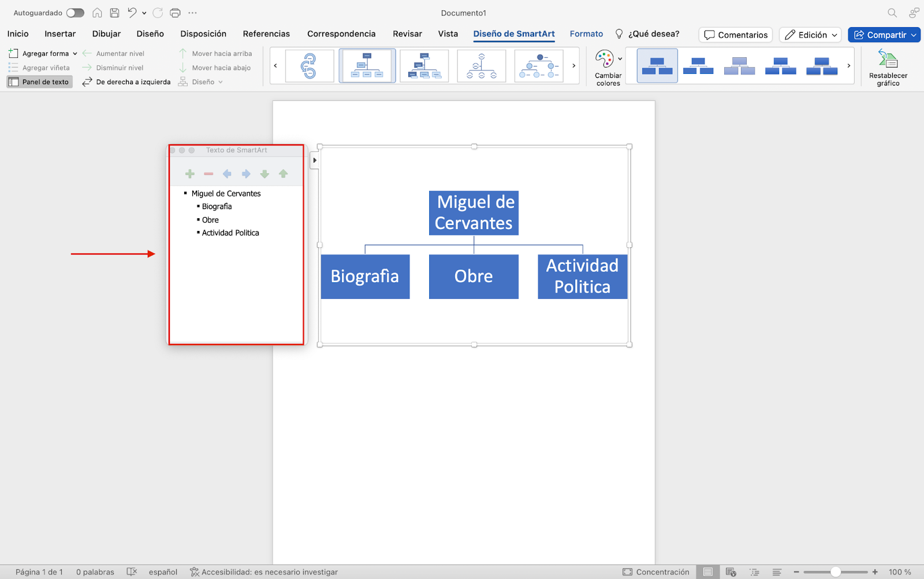Open Cambiar colores palette
This screenshot has height=579, width=924.
608,68
